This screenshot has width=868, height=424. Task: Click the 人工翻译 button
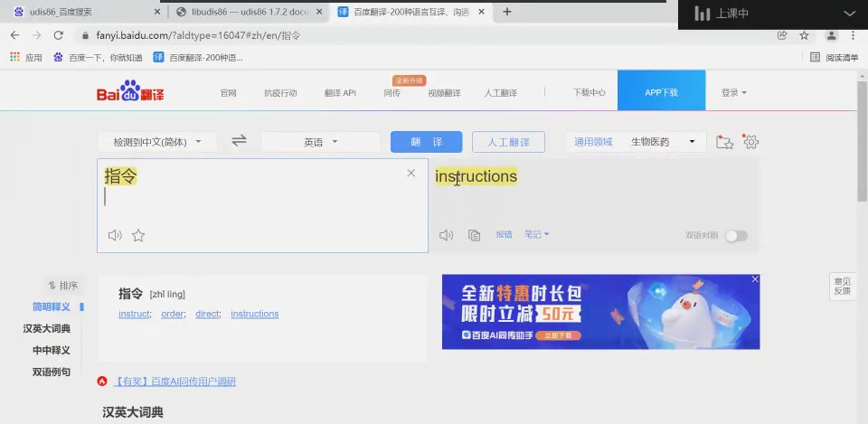coord(508,142)
